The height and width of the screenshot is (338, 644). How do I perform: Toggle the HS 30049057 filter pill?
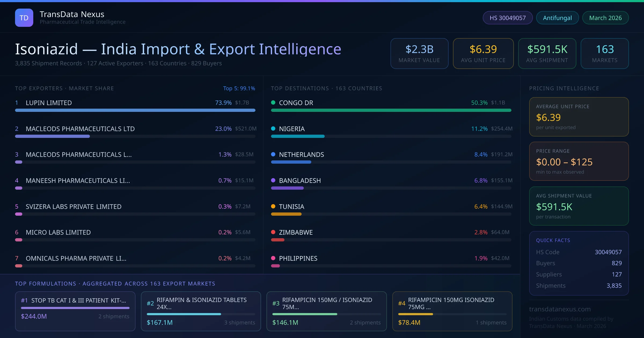pos(507,18)
